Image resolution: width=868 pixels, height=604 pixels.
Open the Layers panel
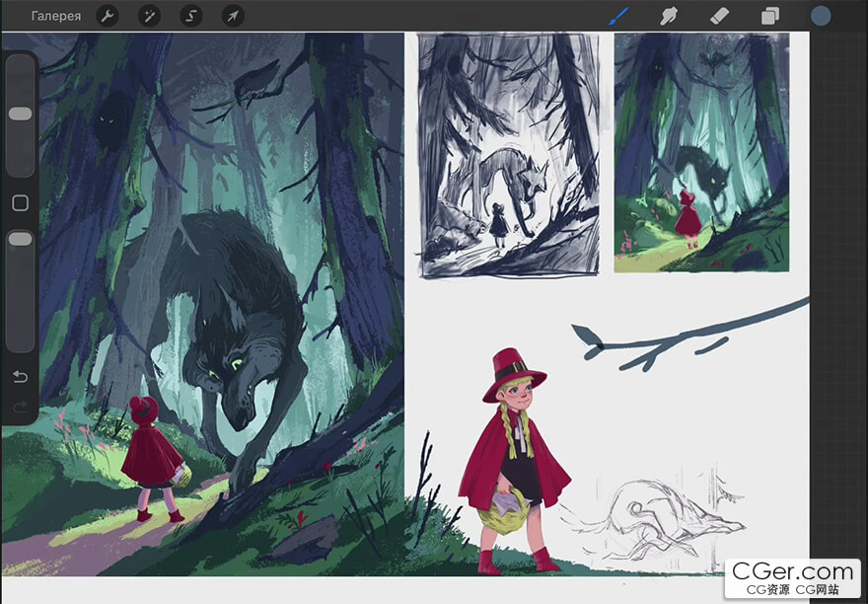(770, 16)
